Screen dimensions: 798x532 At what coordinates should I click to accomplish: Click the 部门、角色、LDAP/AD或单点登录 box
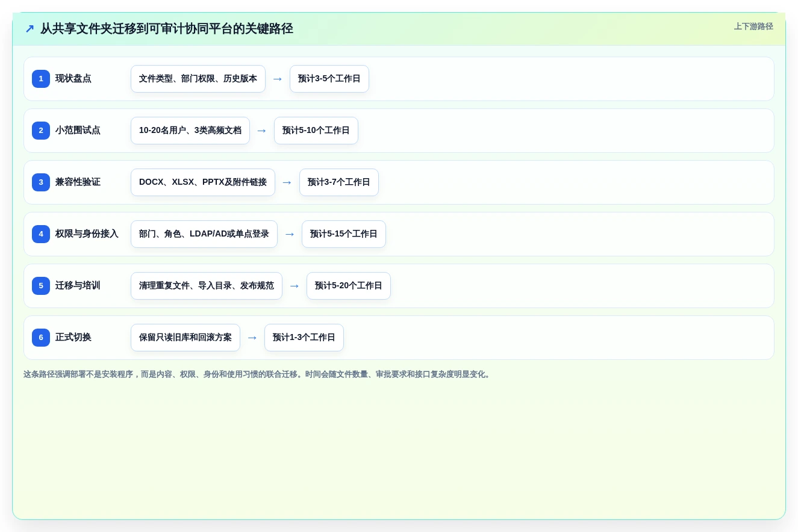(x=204, y=234)
